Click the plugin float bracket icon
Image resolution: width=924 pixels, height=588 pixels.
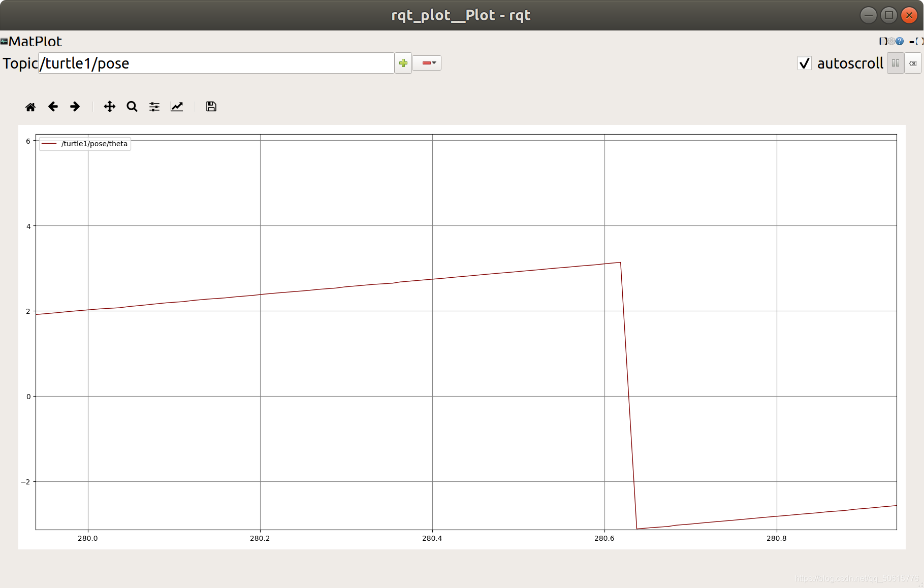(919, 41)
